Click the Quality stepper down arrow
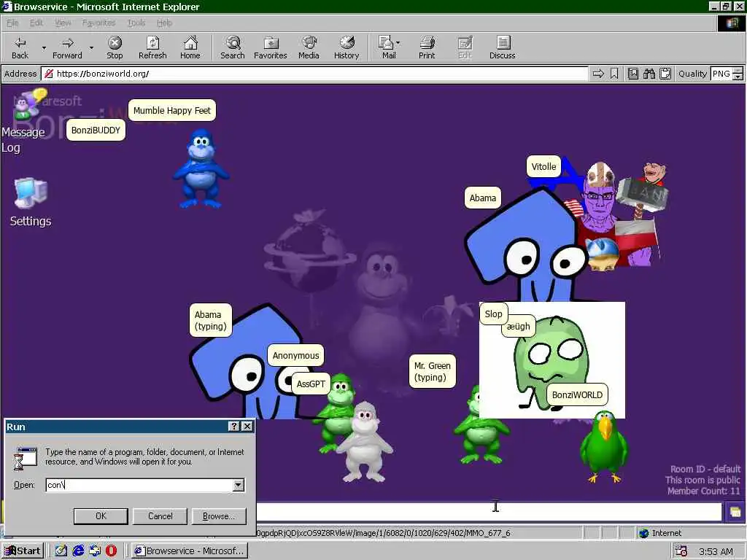Viewport: 747px width, 560px height. (x=738, y=77)
